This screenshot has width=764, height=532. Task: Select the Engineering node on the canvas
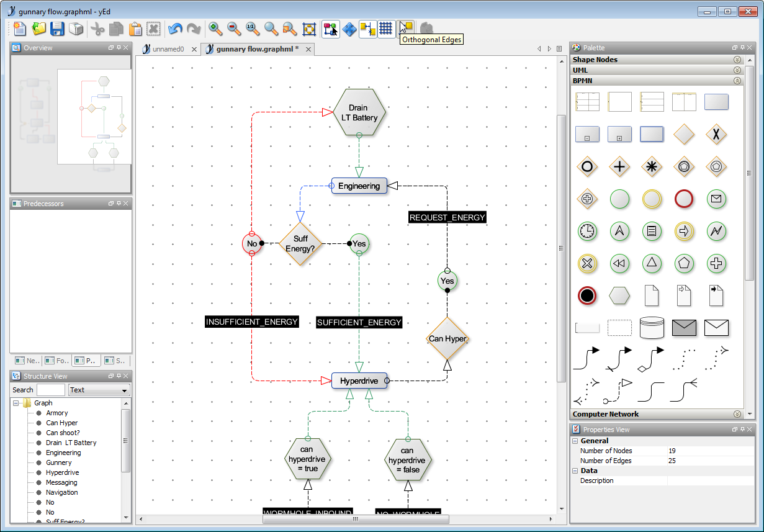[359, 186]
